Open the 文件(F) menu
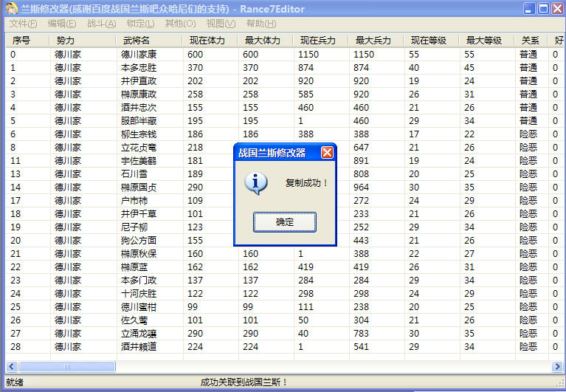This screenshot has width=566, height=392. (24, 24)
